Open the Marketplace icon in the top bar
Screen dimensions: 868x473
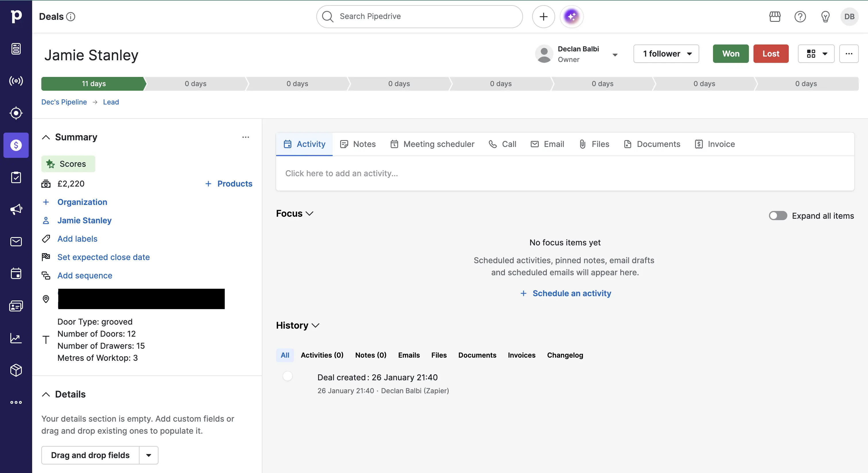[x=775, y=17]
